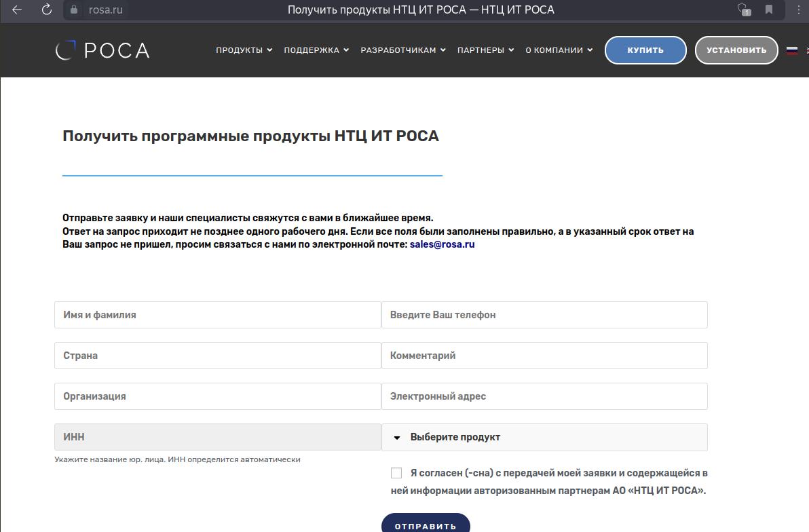Focus the Имя и фамилия field
This screenshot has height=532, width=809.
coord(218,315)
